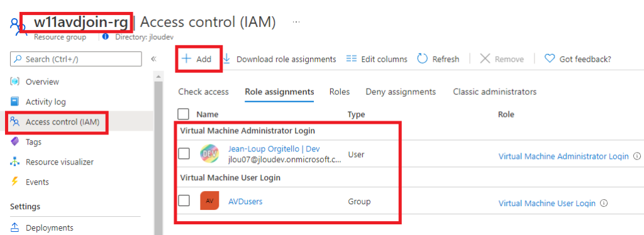Open Virtual Machine Administrator Login role link
The width and height of the screenshot is (644, 235).
(563, 156)
